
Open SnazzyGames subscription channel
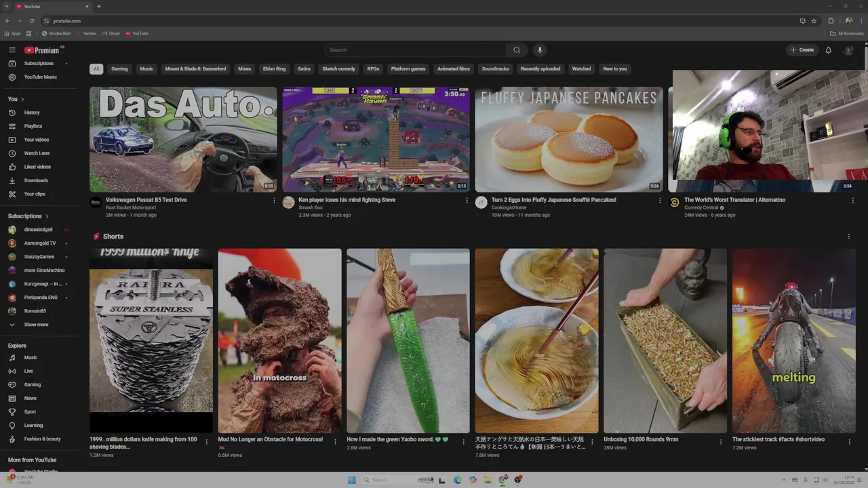click(x=39, y=257)
